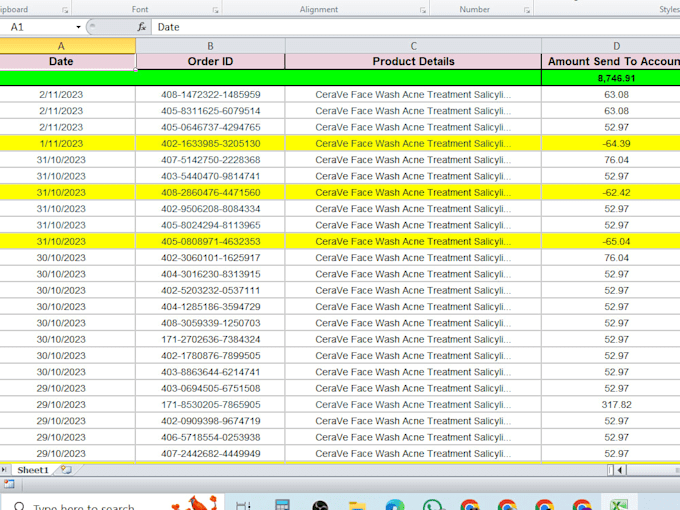Select order ID 171-2702636-7384324
Viewport: 680px width, 510px height.
tap(210, 340)
